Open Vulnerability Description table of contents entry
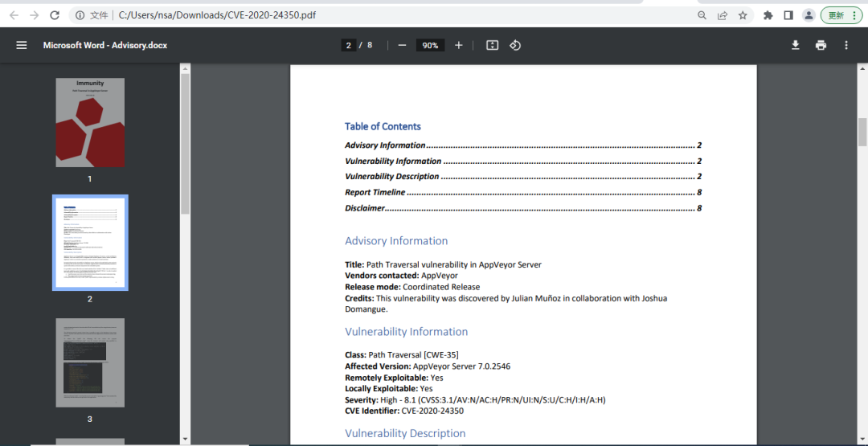 click(523, 177)
